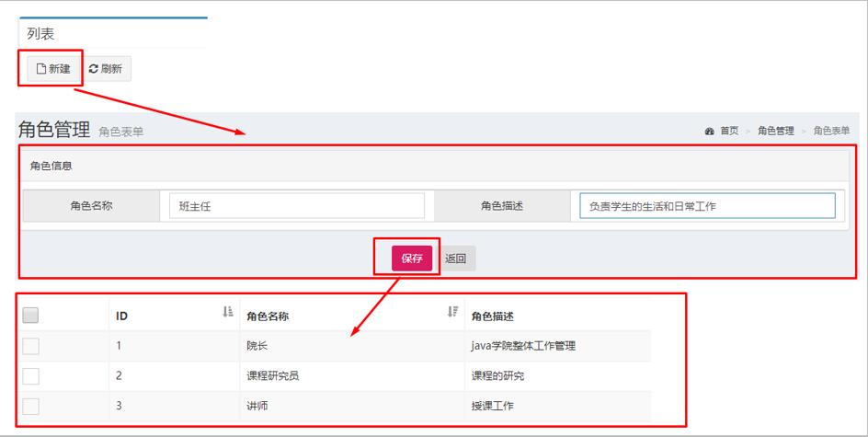
Task: Click the ID column sort icon
Action: coord(228,313)
